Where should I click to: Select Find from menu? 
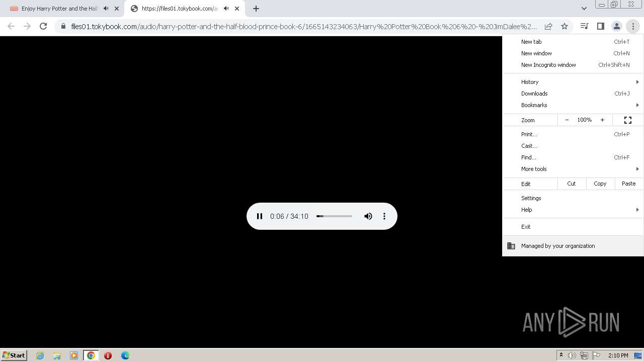573,157
